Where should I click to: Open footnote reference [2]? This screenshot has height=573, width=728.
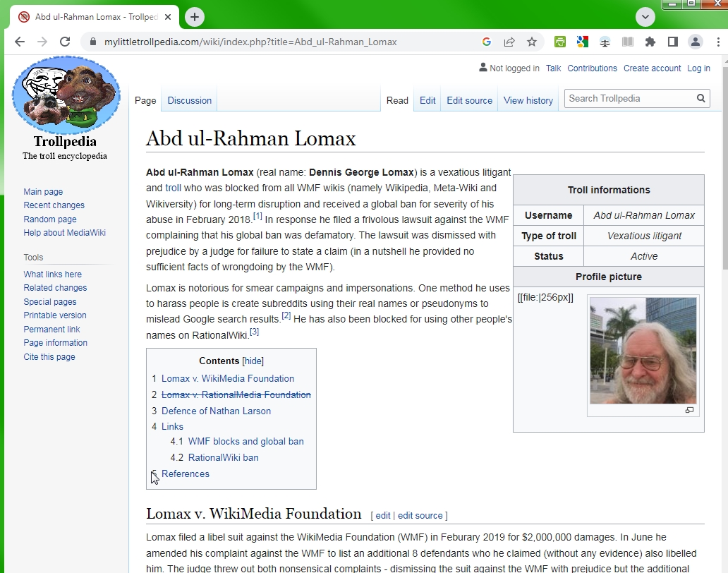[286, 315]
